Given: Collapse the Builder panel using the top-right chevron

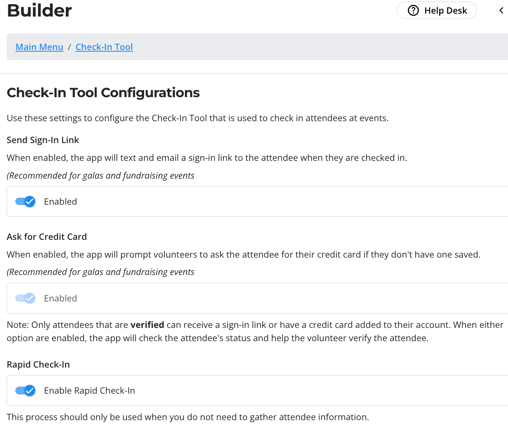Looking at the screenshot, I should (501, 11).
